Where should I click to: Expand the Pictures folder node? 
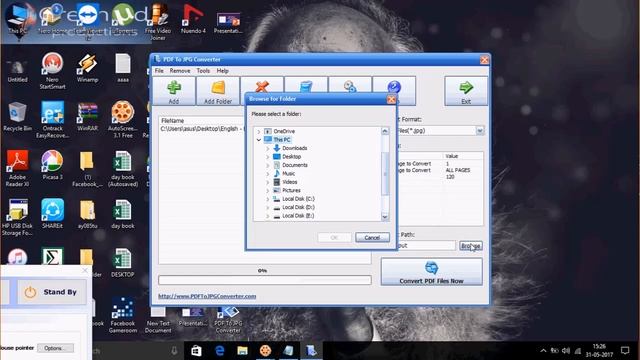268,191
